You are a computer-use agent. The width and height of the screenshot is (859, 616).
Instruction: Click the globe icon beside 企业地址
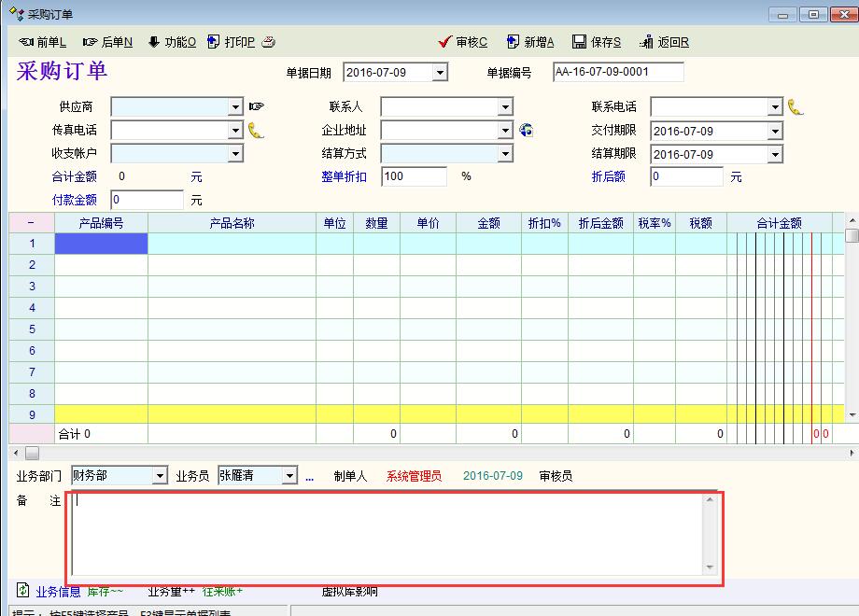click(x=526, y=131)
